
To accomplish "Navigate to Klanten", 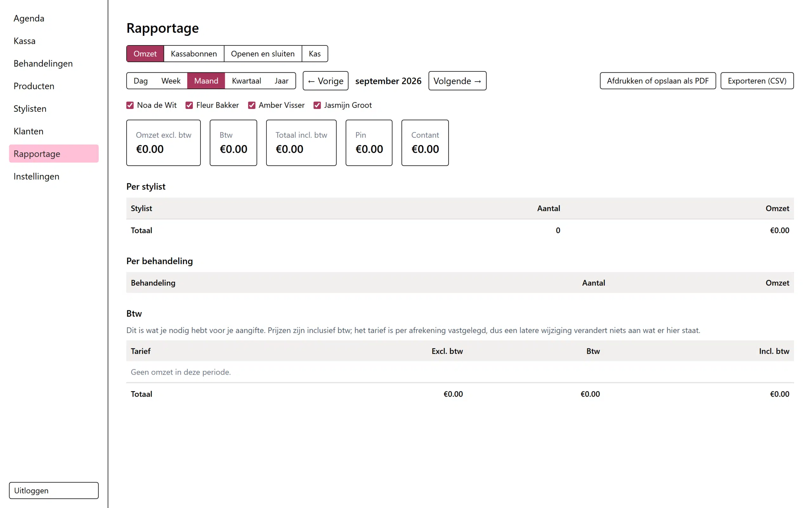I will tap(54, 131).
